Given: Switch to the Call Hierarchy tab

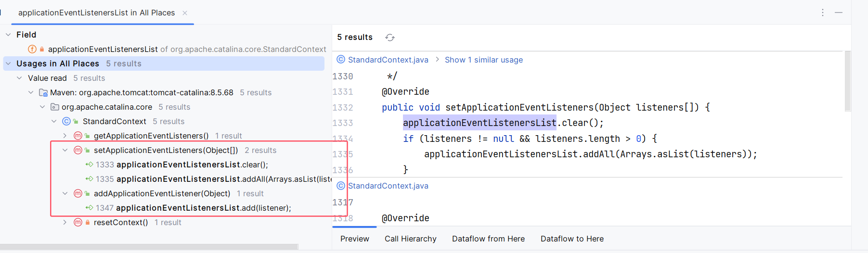Looking at the screenshot, I should pos(410,239).
